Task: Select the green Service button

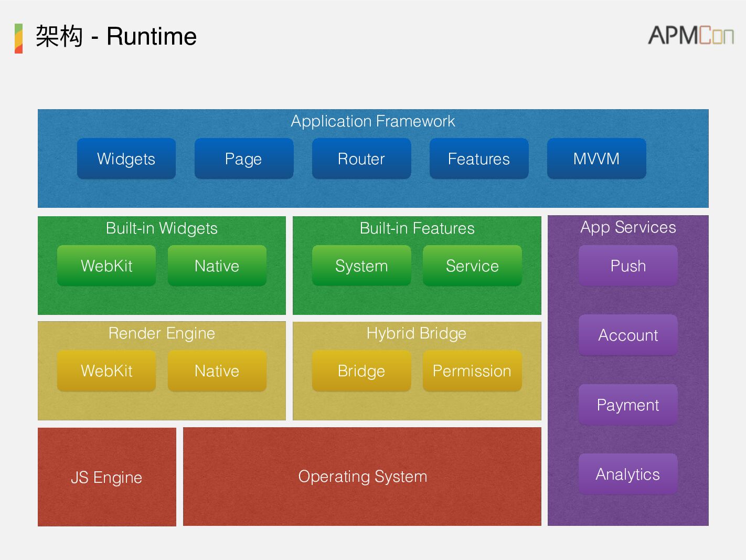Action: [x=472, y=266]
